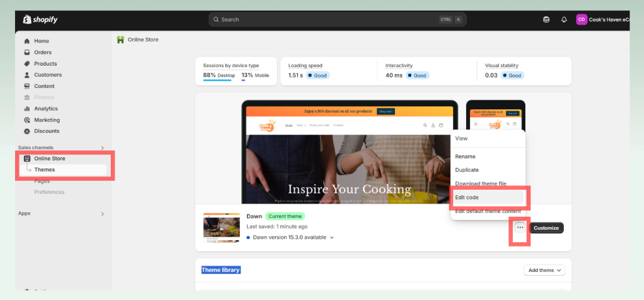Focus the Search input field
The width and height of the screenshot is (644, 300).
[337, 20]
